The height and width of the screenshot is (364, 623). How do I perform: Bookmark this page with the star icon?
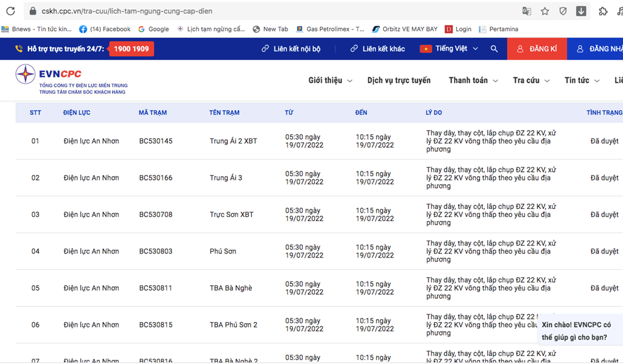point(545,11)
